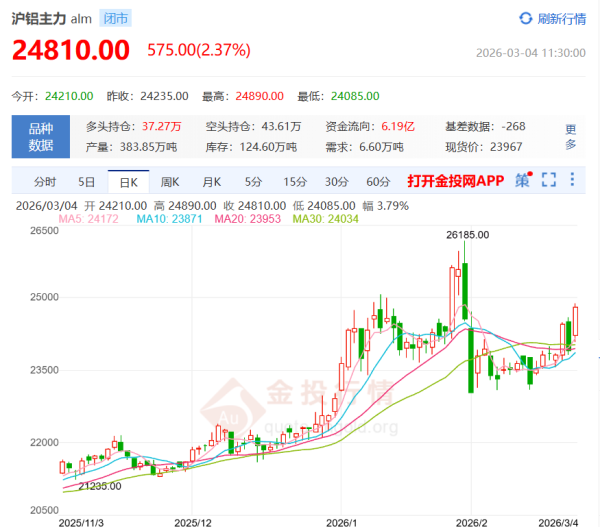Click the MA30: 24034 legend label

(326, 219)
